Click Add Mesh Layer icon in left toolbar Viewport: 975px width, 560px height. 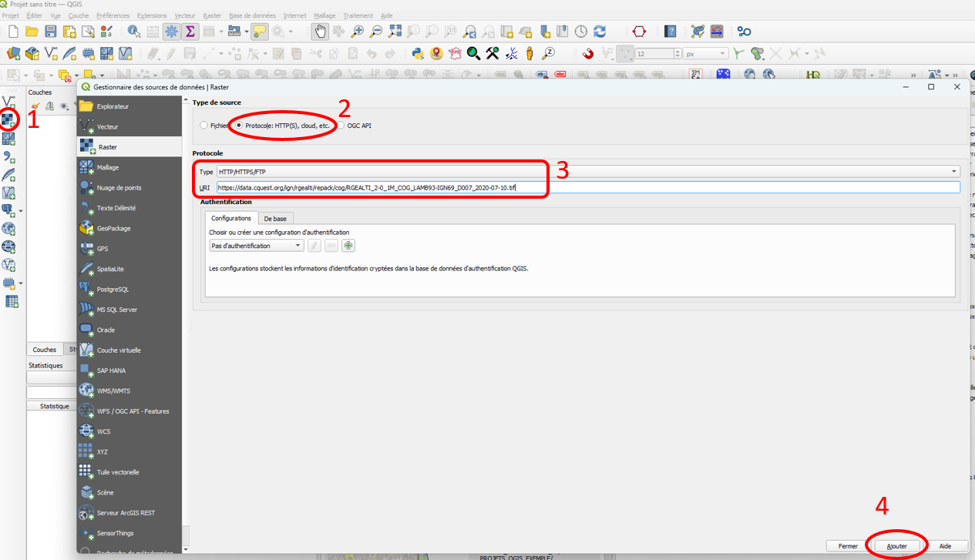[8, 139]
